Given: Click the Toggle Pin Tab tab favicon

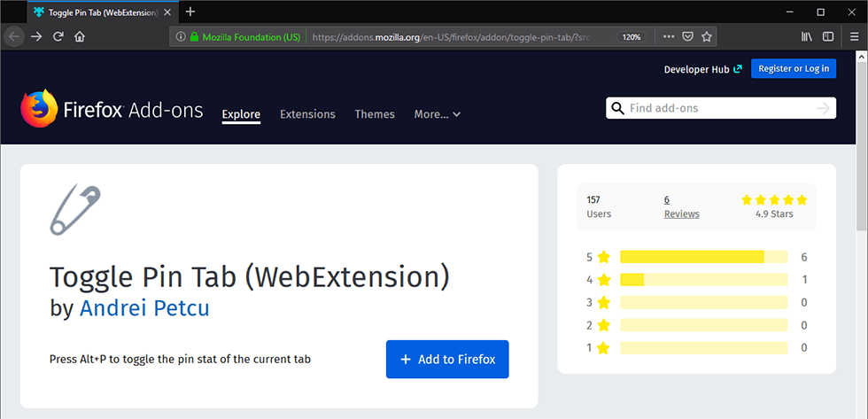Looking at the screenshot, I should pos(38,12).
